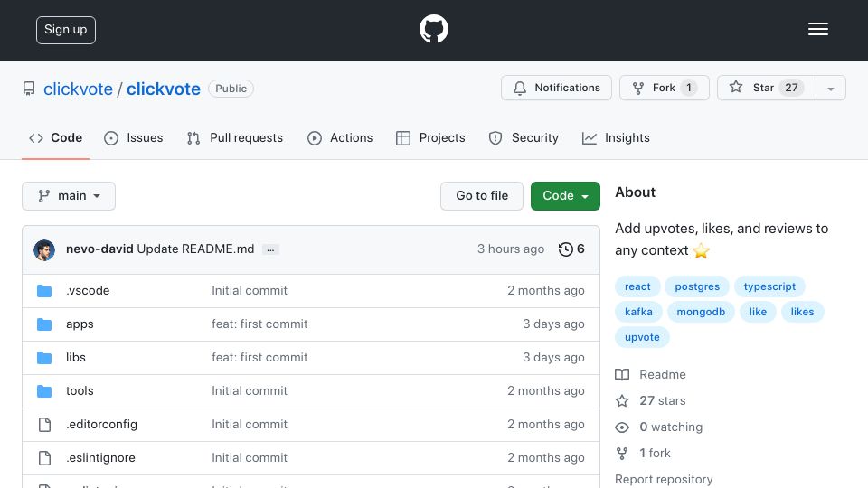Open nevo-david's profile link

click(x=99, y=249)
